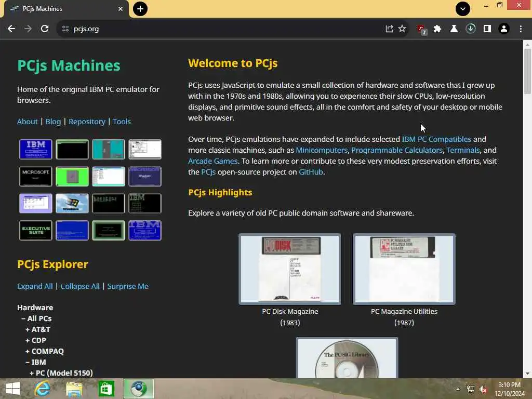Screen dimensions: 532x399
Task: Open site information icon in address bar
Action: [x=65, y=29]
